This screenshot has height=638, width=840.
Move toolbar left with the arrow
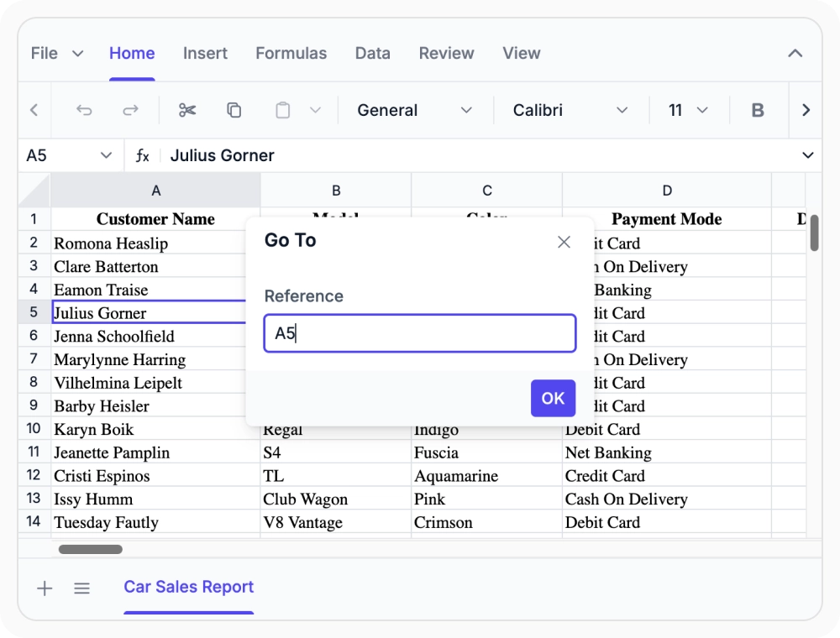tap(34, 110)
